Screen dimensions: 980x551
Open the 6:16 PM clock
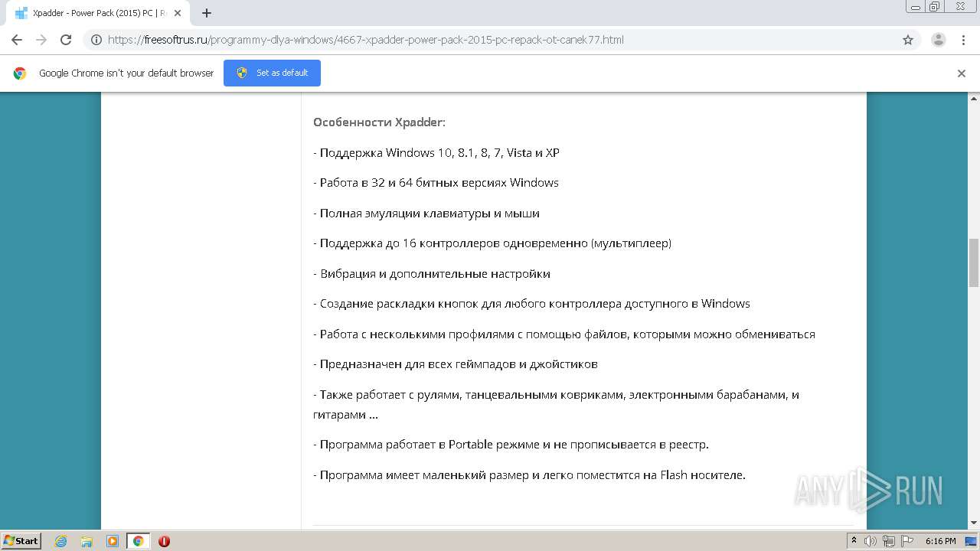940,541
